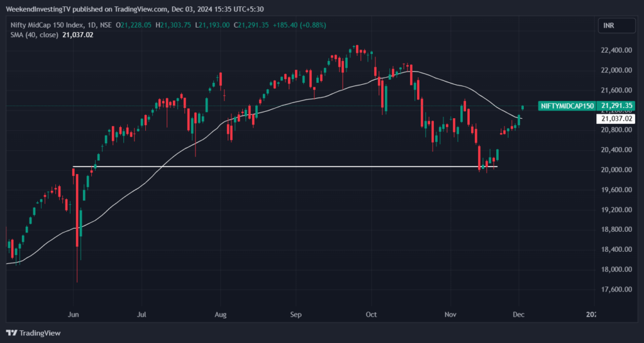Image resolution: width=644 pixels, height=343 pixels.
Task: Click the Nov label on the time axis
Action: [x=450, y=315]
